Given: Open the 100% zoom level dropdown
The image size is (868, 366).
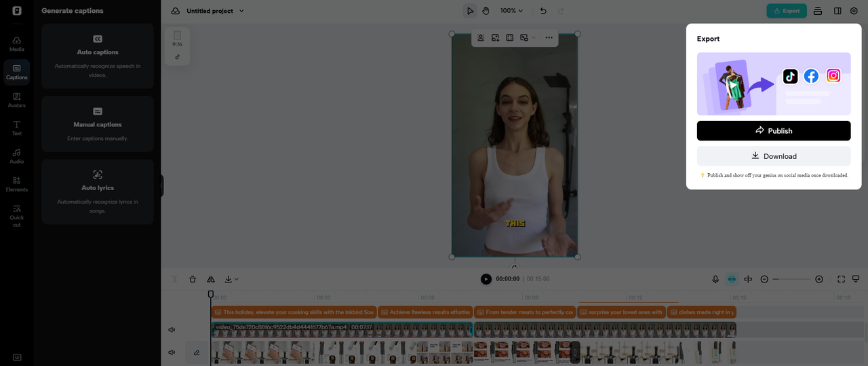Looking at the screenshot, I should (x=512, y=11).
